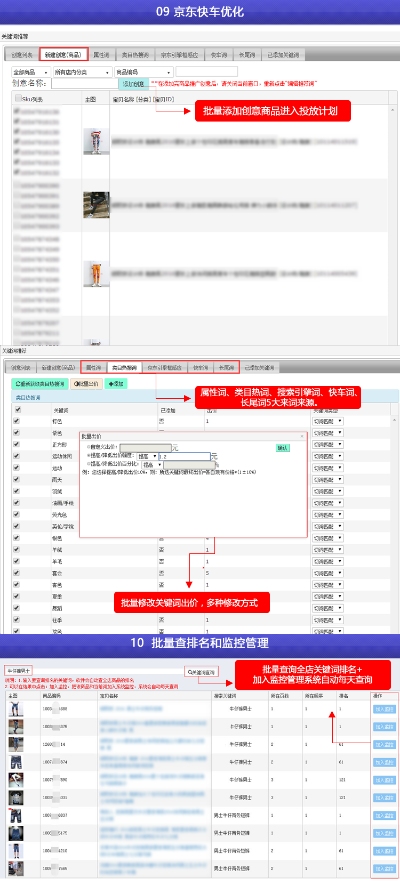Focus the 1.2 amount input in dialog
Viewport: 400px width, 886px height.
184,455
